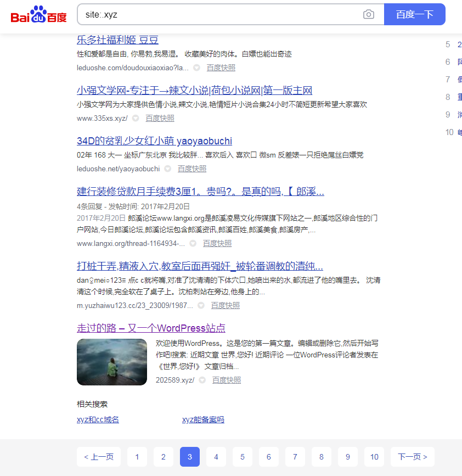Screen dimensions: 462x476
Task: Go to previous page 上一页
Action: (99, 457)
